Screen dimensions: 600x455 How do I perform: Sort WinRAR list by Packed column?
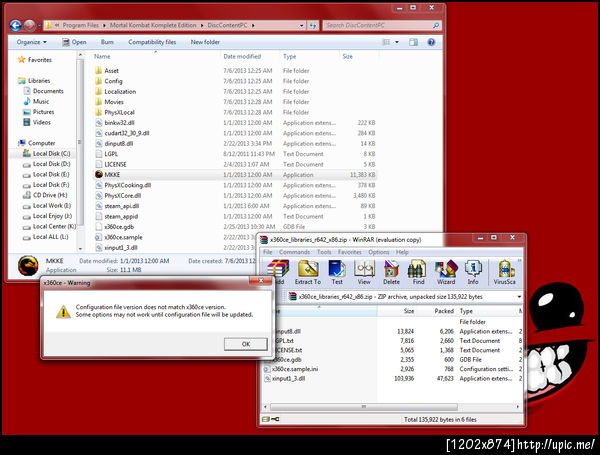coord(444,311)
